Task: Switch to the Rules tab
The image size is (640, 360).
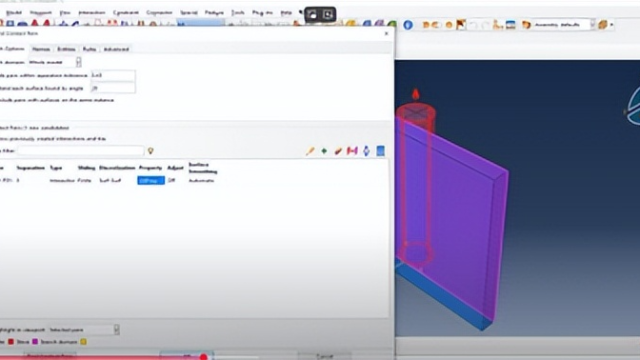Action: point(89,49)
